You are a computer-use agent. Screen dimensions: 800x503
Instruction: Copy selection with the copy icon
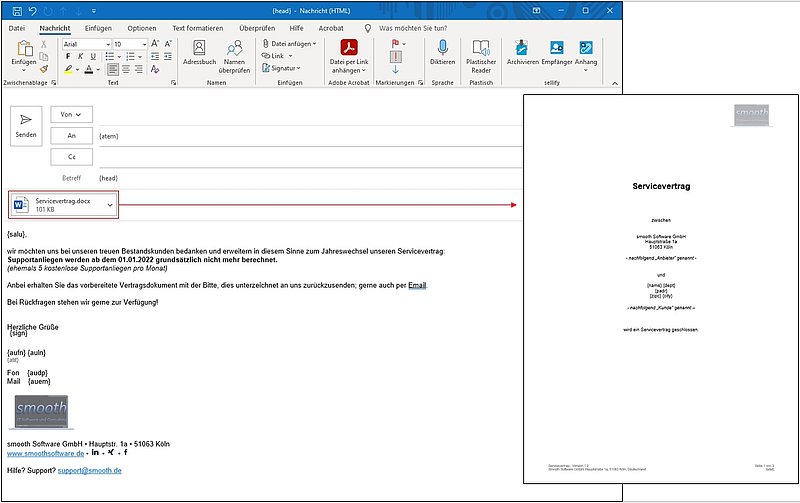click(x=44, y=57)
